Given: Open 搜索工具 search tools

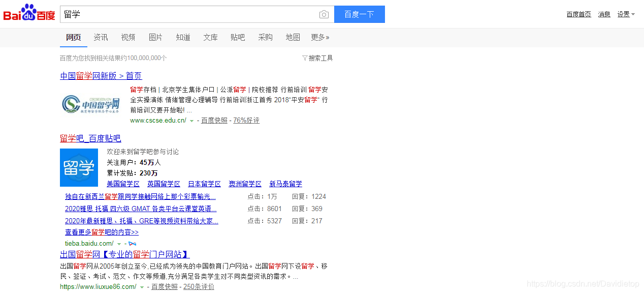Looking at the screenshot, I should click(x=320, y=58).
